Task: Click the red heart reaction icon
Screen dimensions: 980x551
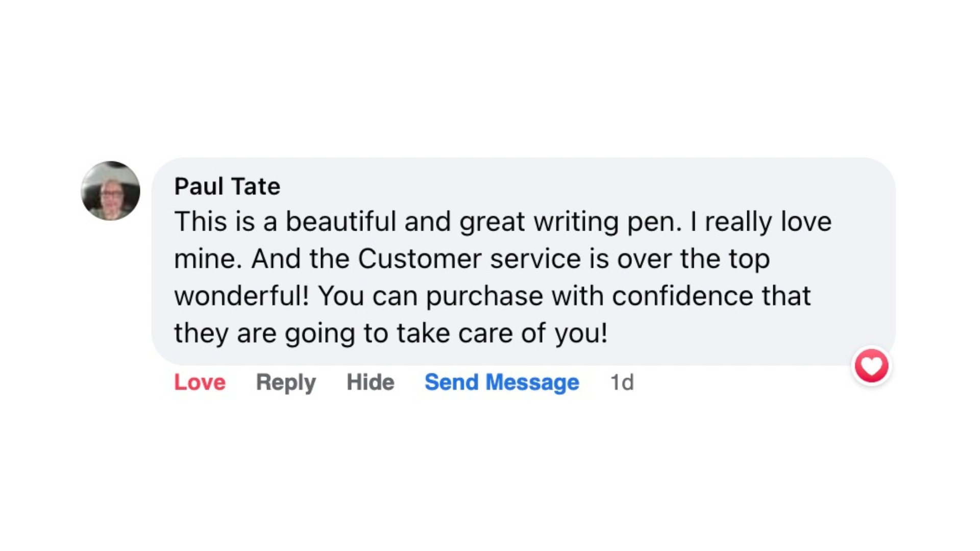Action: pyautogui.click(x=871, y=366)
